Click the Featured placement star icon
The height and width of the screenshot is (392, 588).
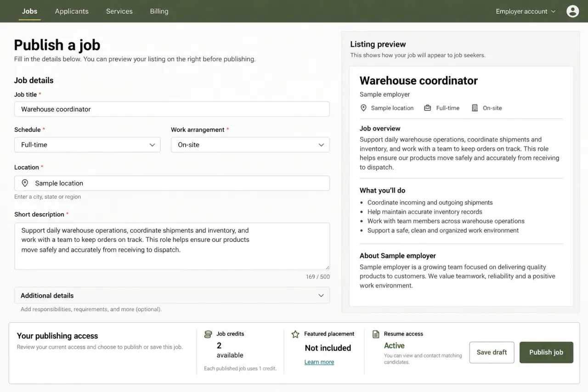pos(295,334)
